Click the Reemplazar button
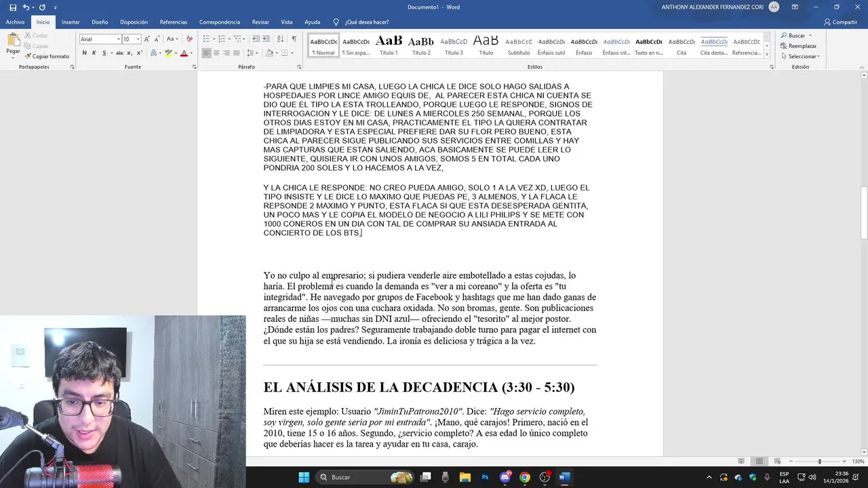This screenshot has width=868, height=488. 799,46
